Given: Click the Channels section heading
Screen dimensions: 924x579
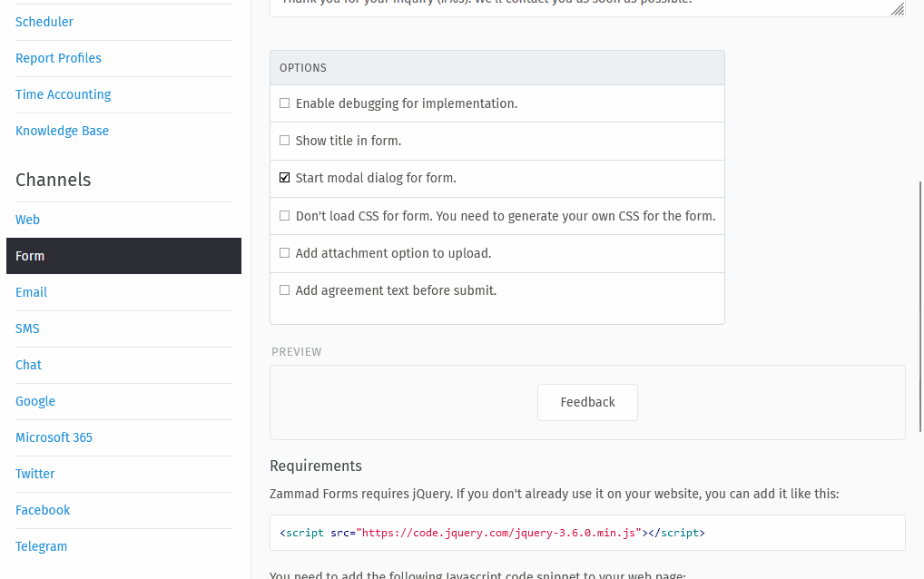Looking at the screenshot, I should (53, 180).
